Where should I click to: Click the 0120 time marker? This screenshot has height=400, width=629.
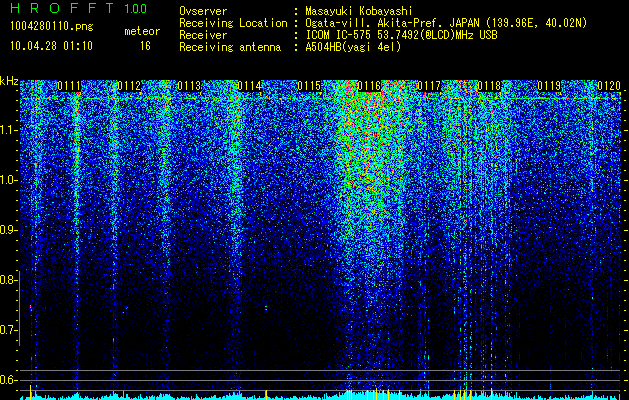[609, 86]
